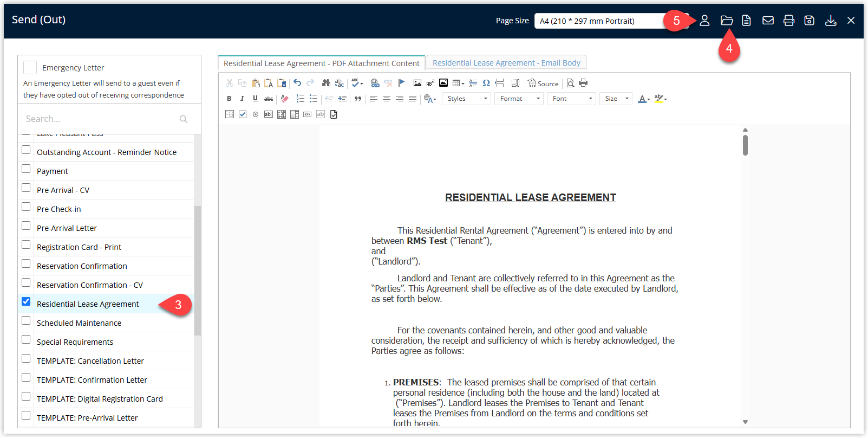Screen dimensions: 868x438
Task: Insert a bulleted list
Action: (313, 99)
